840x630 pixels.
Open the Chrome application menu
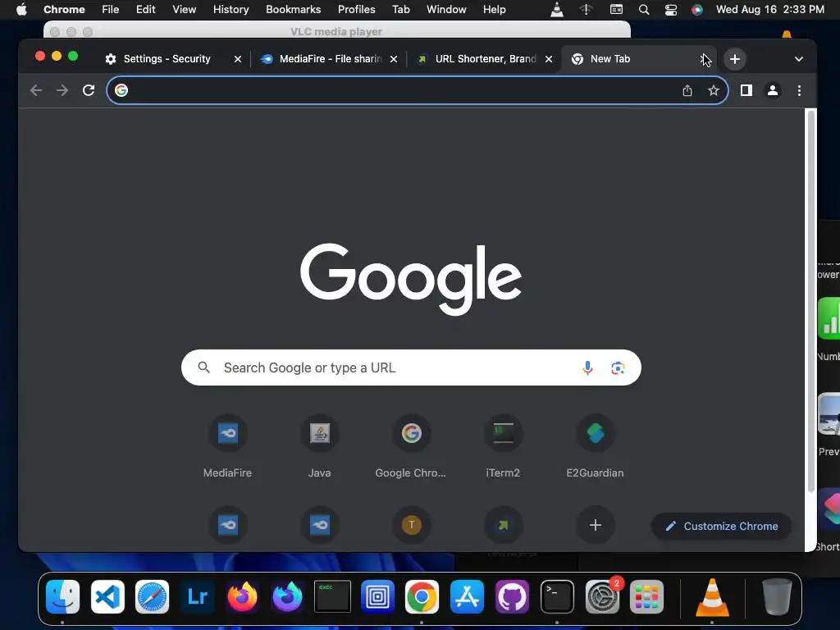[x=64, y=9]
